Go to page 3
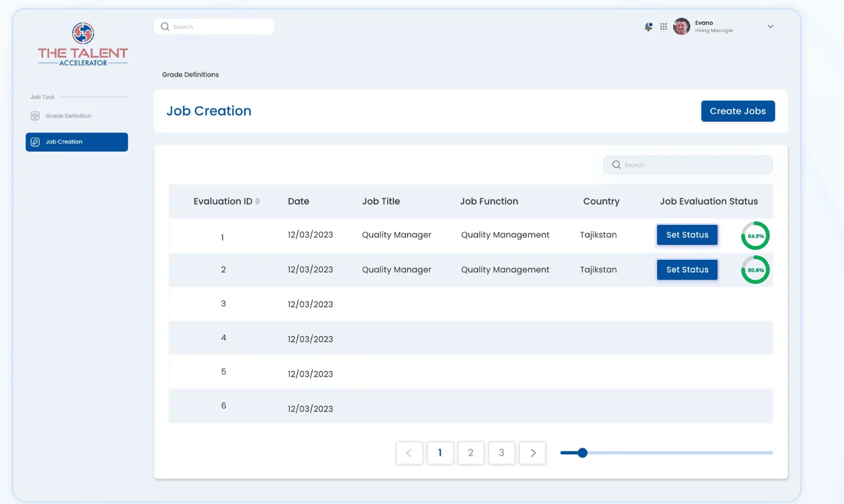The width and height of the screenshot is (844, 504). [502, 453]
